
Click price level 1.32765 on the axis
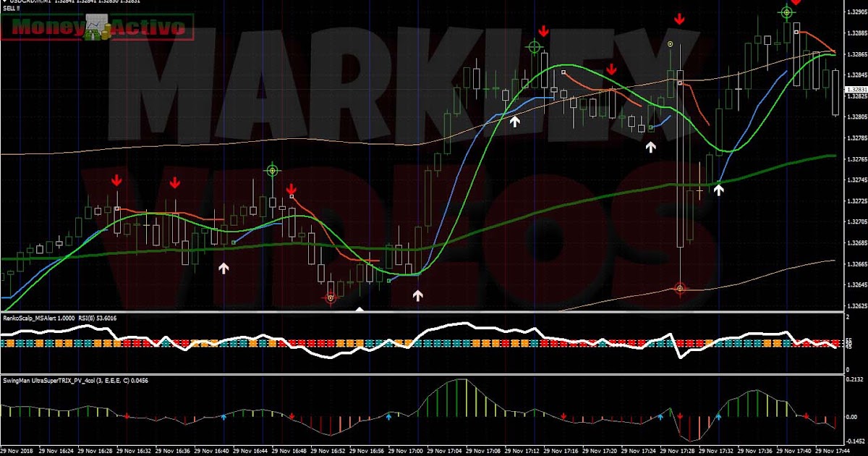coord(856,159)
